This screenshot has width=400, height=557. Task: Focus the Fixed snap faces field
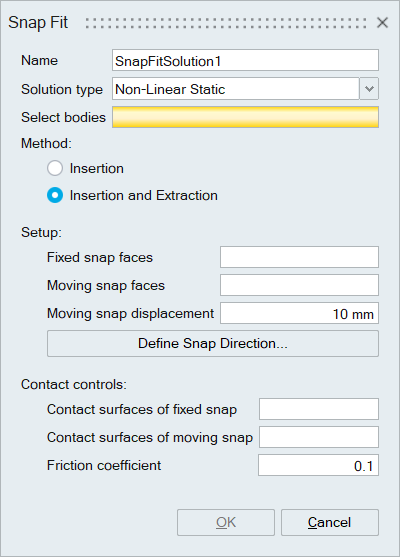click(x=299, y=257)
